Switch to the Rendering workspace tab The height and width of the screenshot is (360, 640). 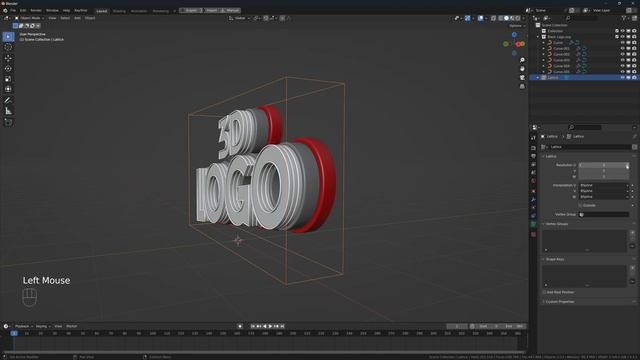160,11
